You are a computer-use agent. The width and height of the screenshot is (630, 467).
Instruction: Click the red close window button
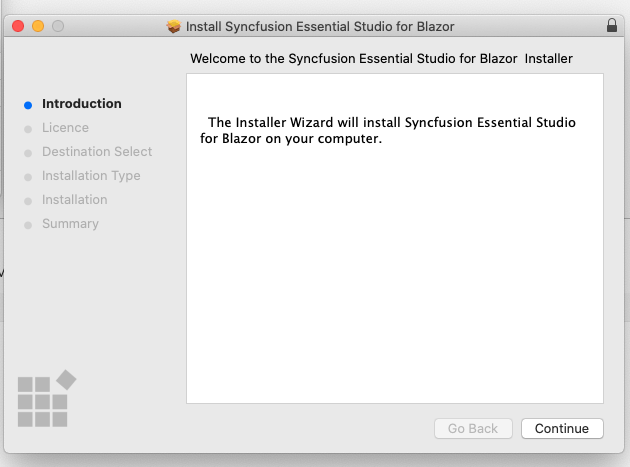click(x=18, y=25)
